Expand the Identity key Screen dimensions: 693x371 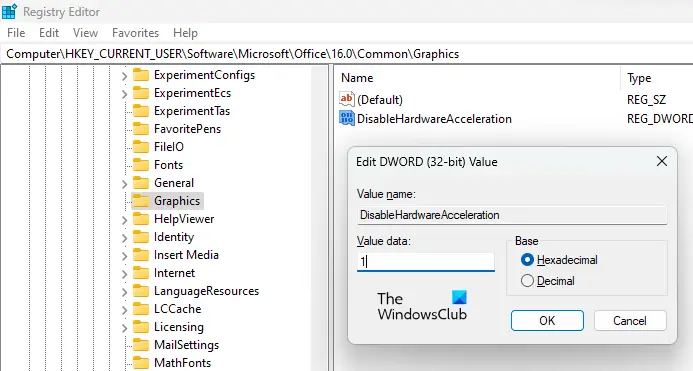coord(124,238)
